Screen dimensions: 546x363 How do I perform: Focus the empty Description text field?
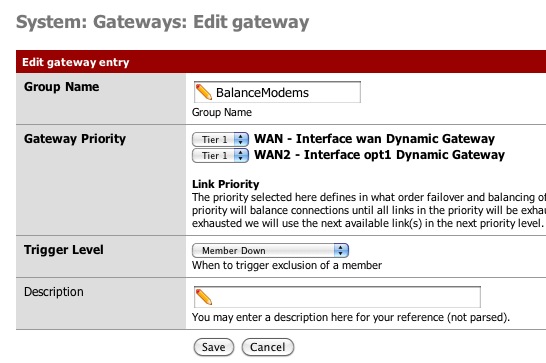pos(337,297)
